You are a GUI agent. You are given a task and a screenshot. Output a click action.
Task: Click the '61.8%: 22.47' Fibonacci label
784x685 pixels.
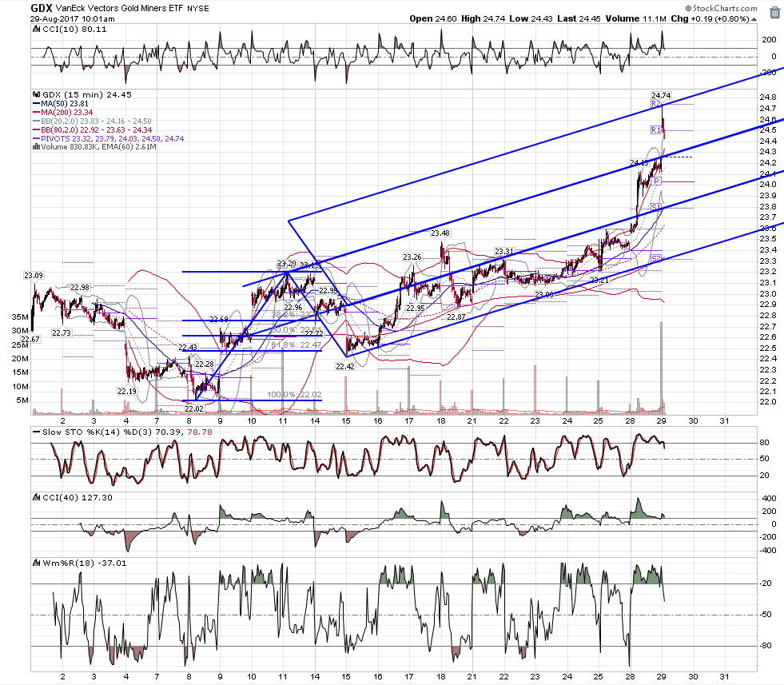coord(296,345)
